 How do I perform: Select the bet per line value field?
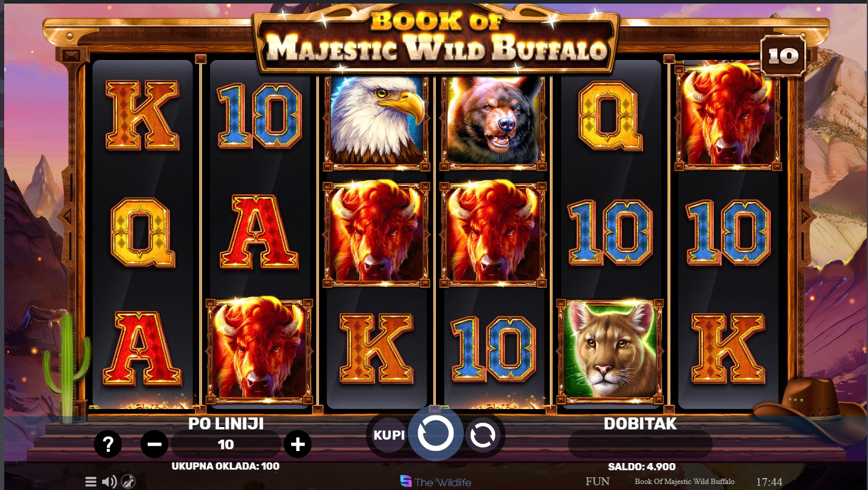(226, 444)
